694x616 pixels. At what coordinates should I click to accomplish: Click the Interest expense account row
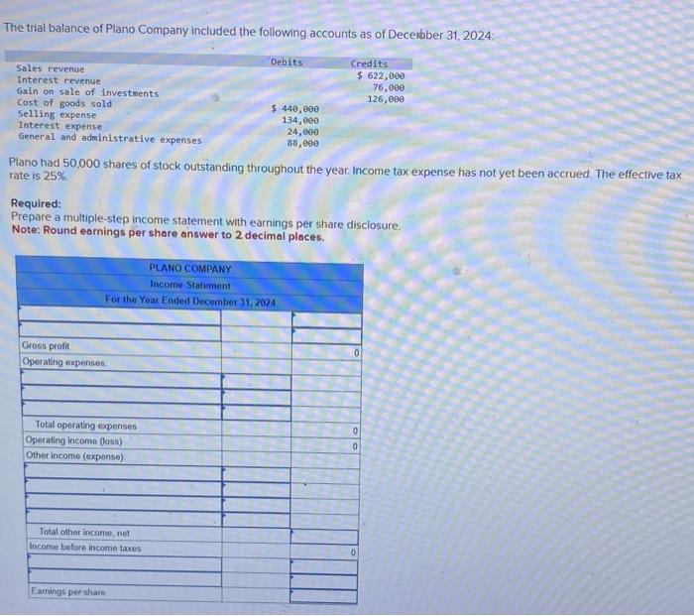click(x=60, y=126)
